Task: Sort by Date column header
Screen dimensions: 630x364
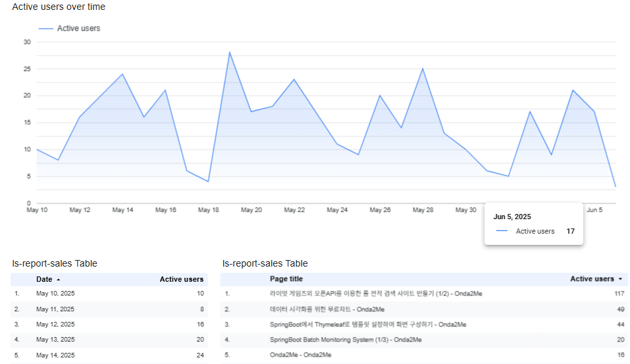Action: (44, 279)
